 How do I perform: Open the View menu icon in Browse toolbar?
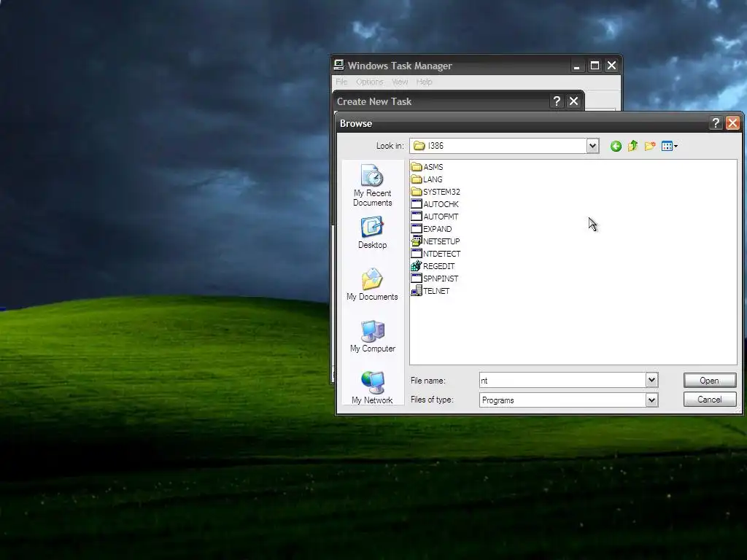tap(670, 146)
